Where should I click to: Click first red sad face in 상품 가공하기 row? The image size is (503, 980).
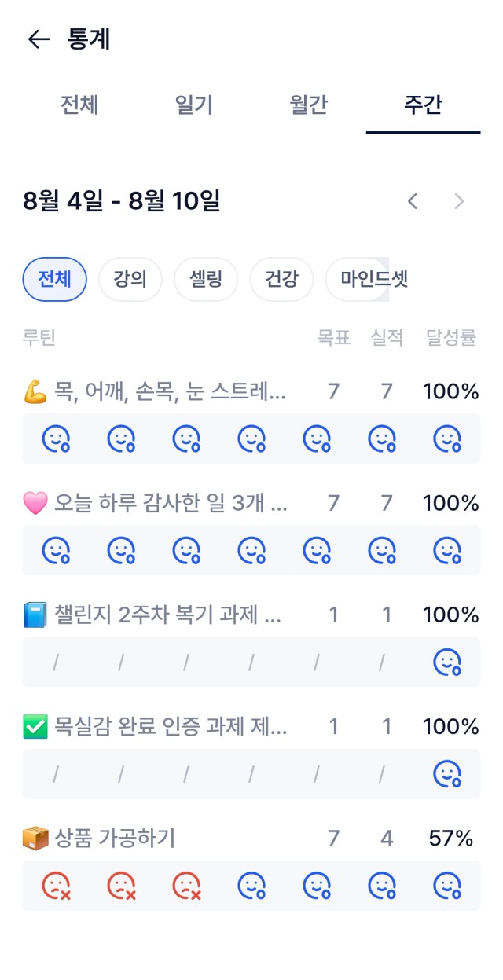(x=56, y=886)
